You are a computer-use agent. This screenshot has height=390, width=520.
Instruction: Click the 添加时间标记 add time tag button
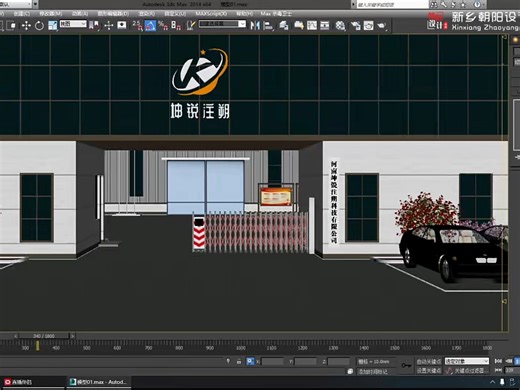coord(373,371)
